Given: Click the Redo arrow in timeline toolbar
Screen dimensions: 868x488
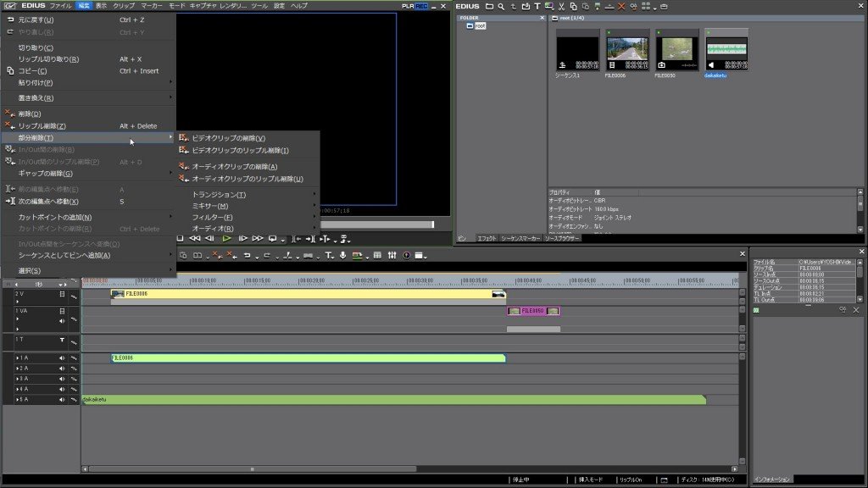Looking at the screenshot, I should [267, 255].
